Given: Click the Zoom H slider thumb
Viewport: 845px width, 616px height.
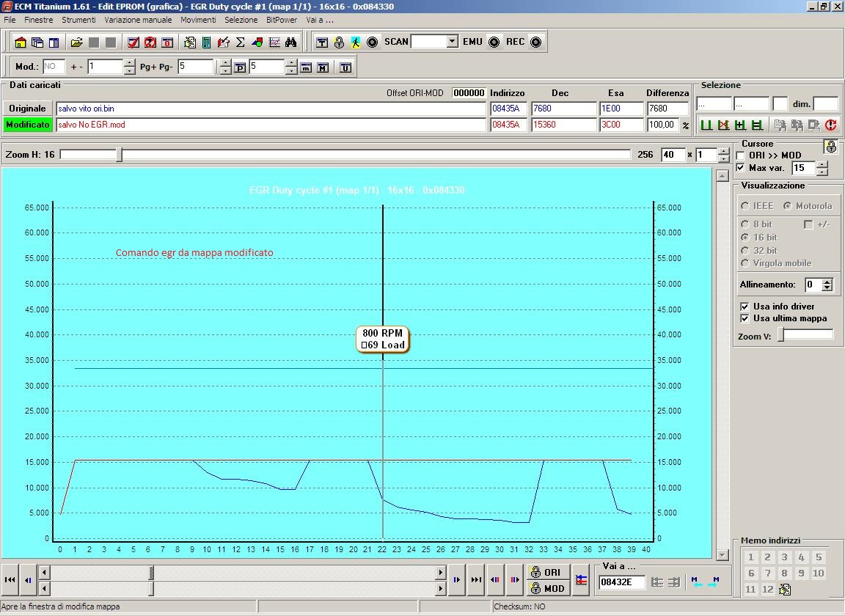Looking at the screenshot, I should pos(120,155).
